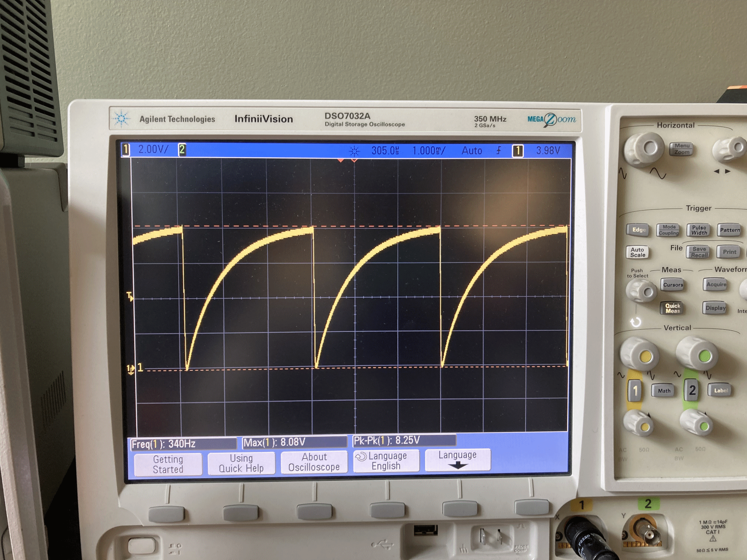Push third softkey under About Oscilloscope
This screenshot has width=747, height=560.
click(x=314, y=511)
